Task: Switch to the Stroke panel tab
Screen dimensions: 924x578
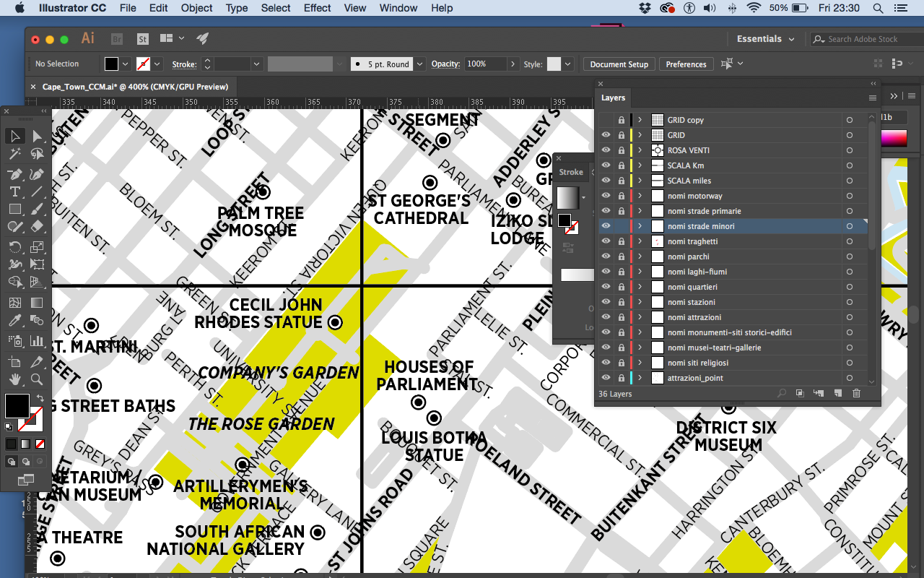Action: [571, 172]
